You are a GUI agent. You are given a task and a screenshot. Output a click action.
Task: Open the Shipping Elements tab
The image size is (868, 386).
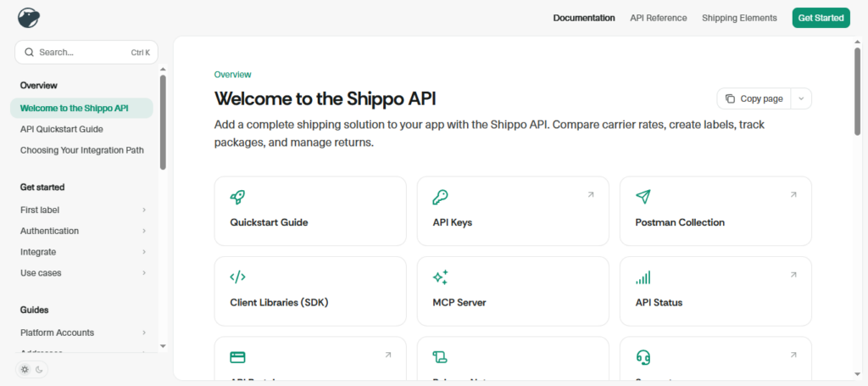coord(739,18)
